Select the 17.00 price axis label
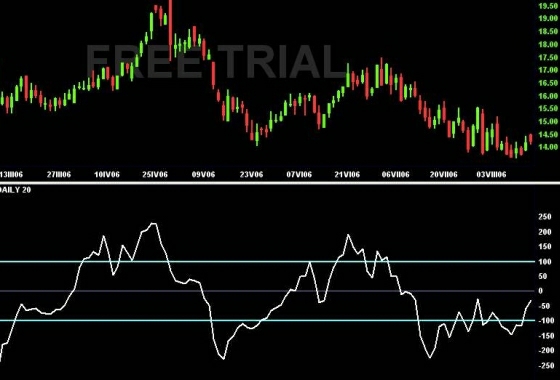Screen dimensions: 560x380 click(x=548, y=70)
